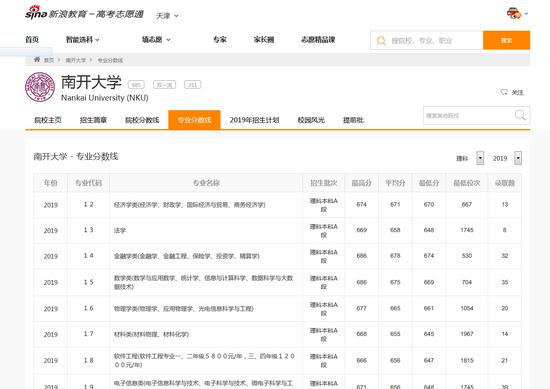550x389 pixels.
Task: Expand the user avatar dropdown arrow
Action: click(526, 14)
